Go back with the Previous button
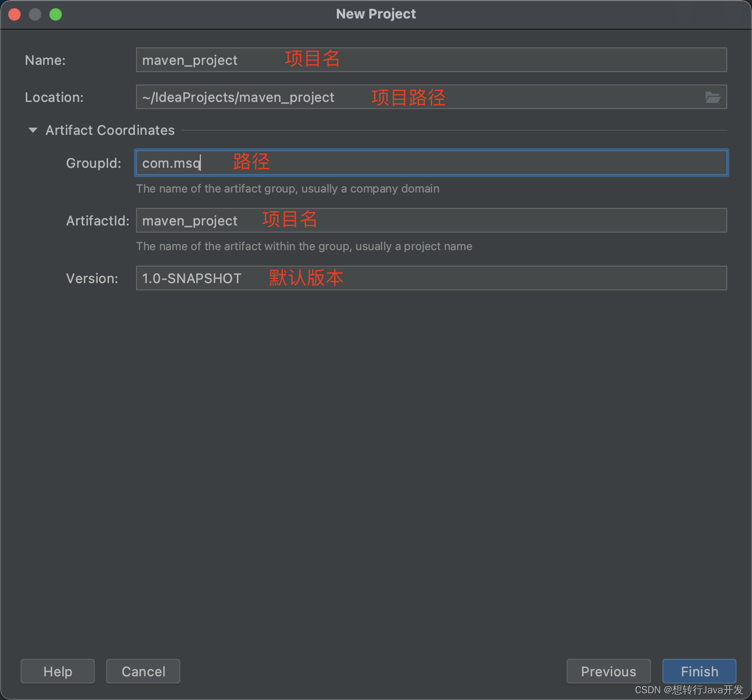 [609, 671]
